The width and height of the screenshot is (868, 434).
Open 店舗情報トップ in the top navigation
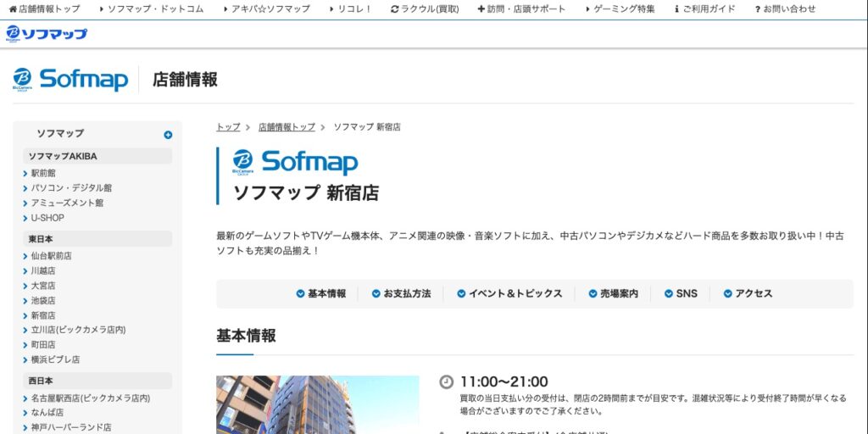tap(44, 8)
